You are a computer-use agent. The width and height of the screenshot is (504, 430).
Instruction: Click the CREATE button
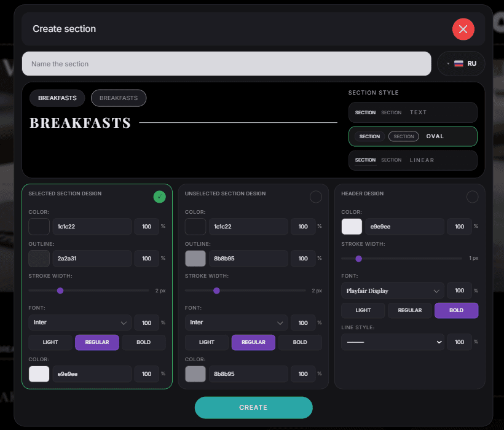pos(254,407)
